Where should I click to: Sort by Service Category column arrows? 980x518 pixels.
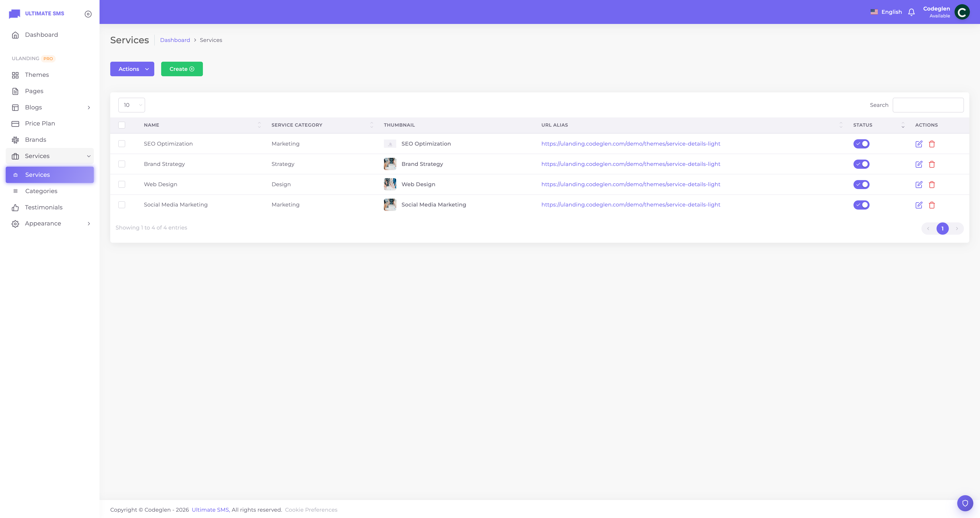click(x=371, y=125)
